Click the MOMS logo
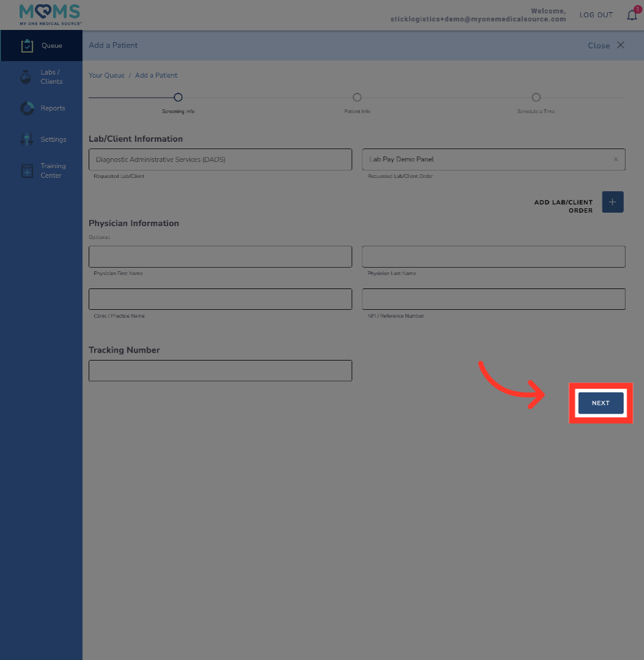644x660 pixels. (x=50, y=14)
